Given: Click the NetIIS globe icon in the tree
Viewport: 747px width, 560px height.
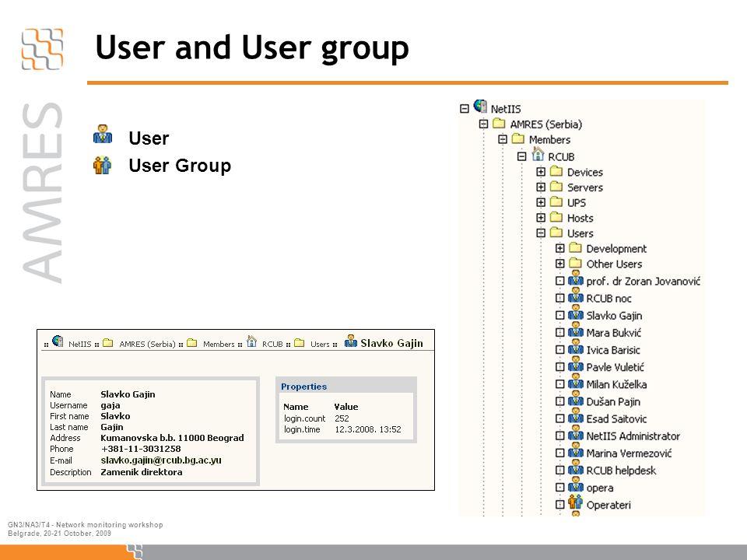Looking at the screenshot, I should point(480,107).
